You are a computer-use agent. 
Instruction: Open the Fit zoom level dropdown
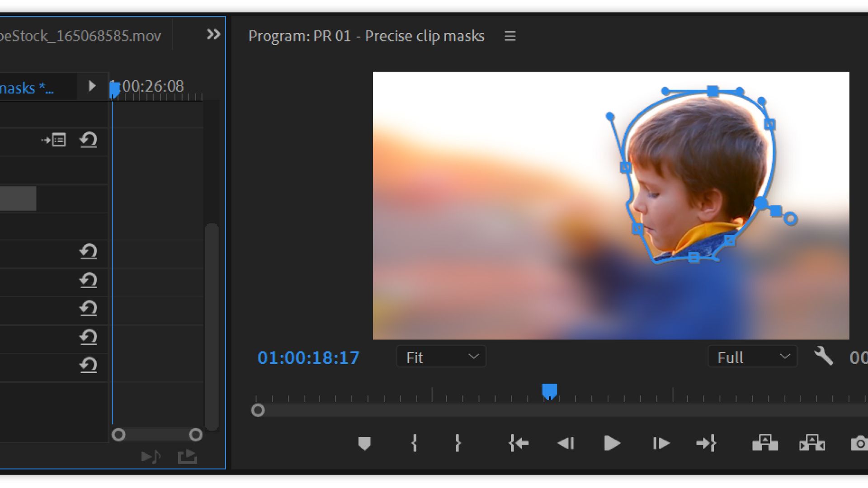[441, 357]
